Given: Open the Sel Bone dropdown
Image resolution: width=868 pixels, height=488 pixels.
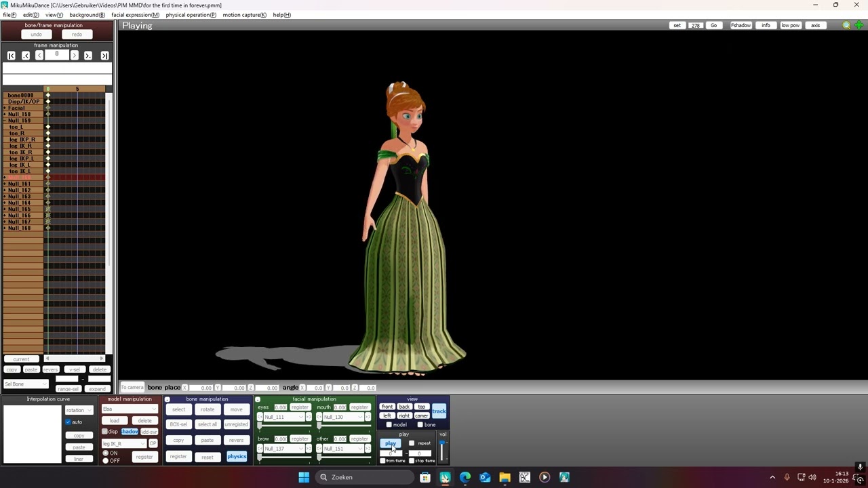Looking at the screenshot, I should [26, 384].
